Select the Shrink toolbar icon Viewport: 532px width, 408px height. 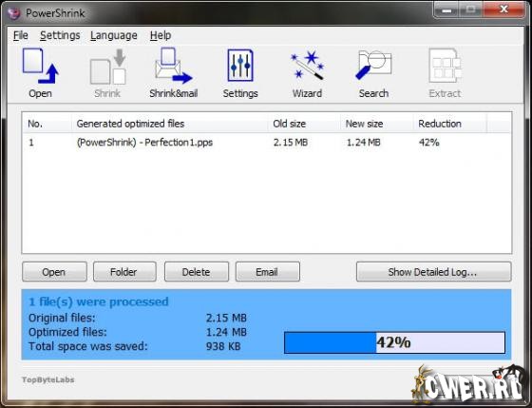[108, 67]
